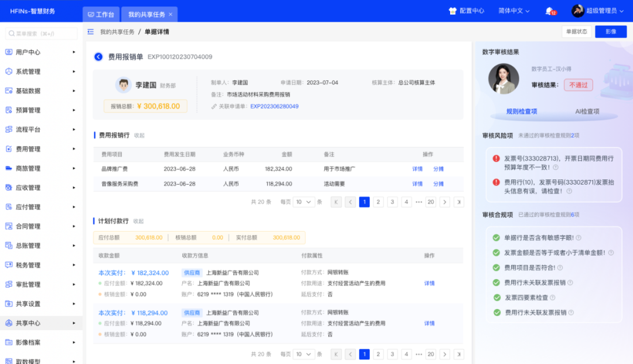Click the help icon beside 发票四要素检查

coord(554,298)
